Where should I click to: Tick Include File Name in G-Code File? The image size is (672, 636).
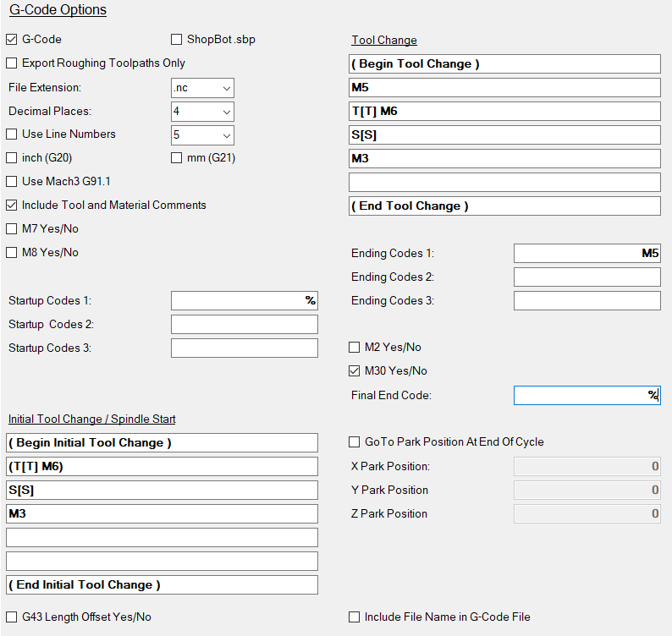[x=355, y=617]
